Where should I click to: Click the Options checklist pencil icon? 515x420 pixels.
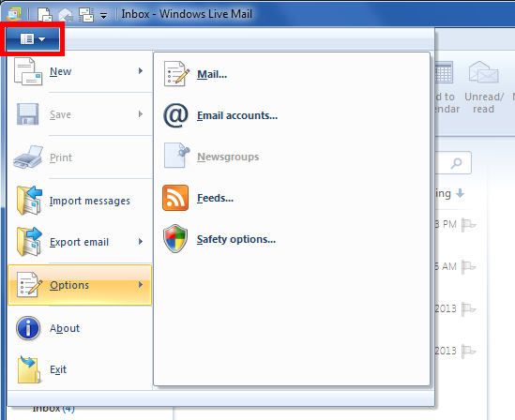tap(30, 284)
